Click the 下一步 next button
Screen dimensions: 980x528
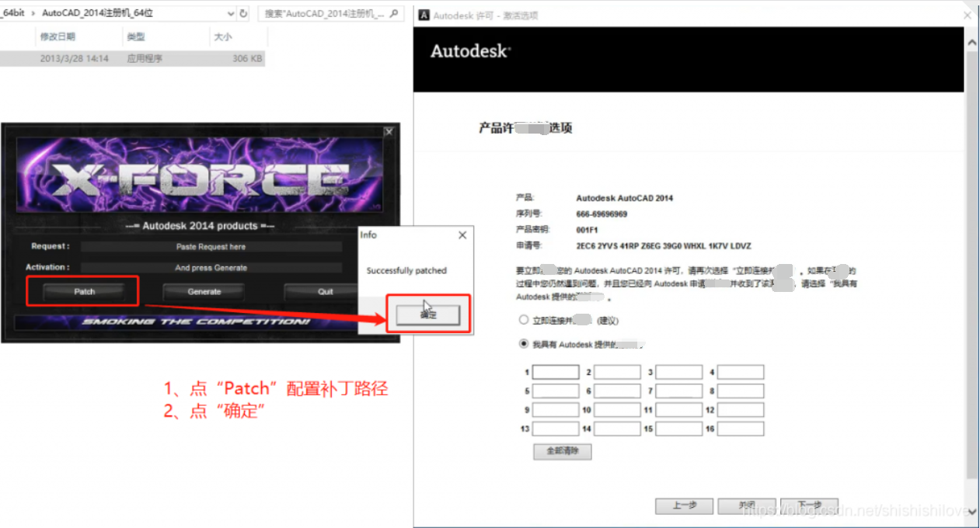coord(809,505)
